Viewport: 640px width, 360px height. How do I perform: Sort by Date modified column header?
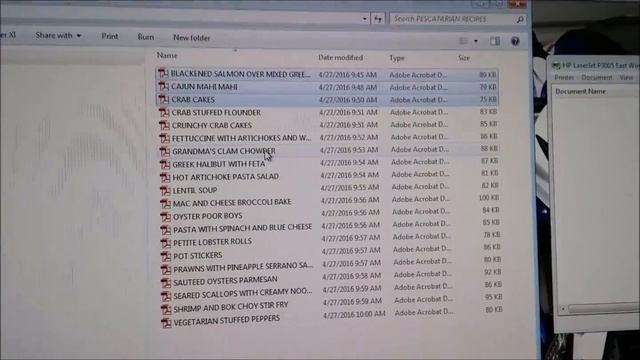340,58
